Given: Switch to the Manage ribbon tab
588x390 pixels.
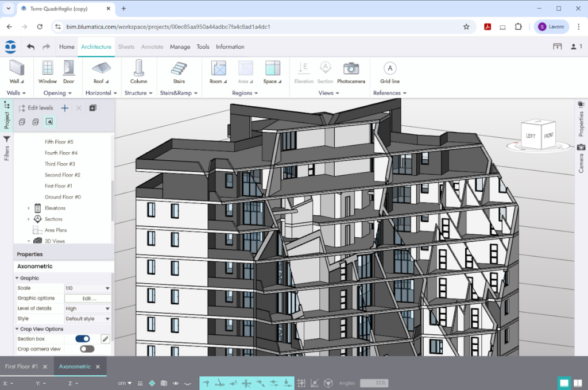Looking at the screenshot, I should [180, 47].
